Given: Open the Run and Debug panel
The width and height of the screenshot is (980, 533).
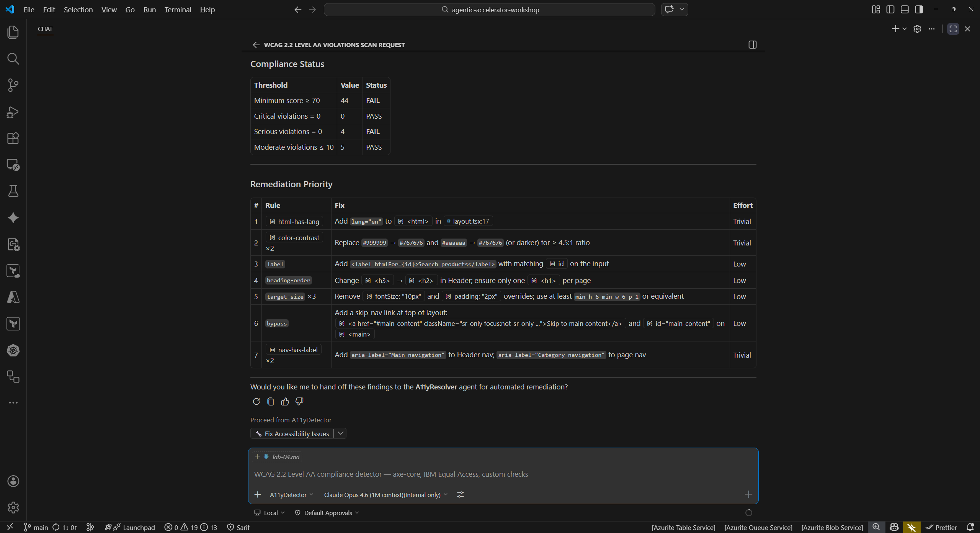Looking at the screenshot, I should pyautogui.click(x=13, y=112).
